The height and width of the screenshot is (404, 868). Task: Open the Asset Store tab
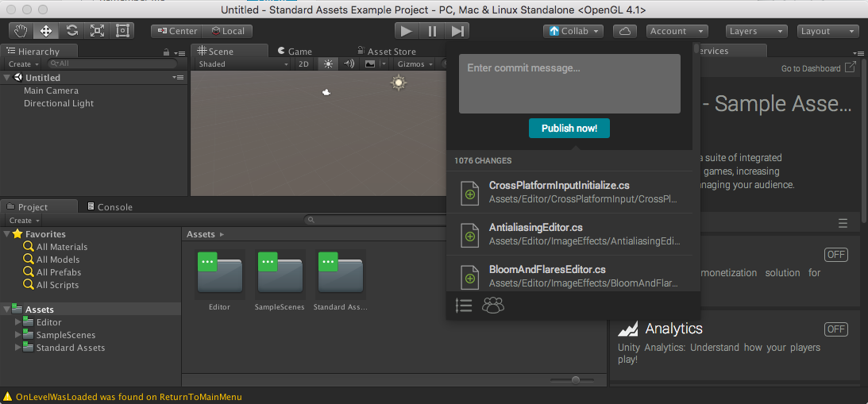[x=387, y=52]
